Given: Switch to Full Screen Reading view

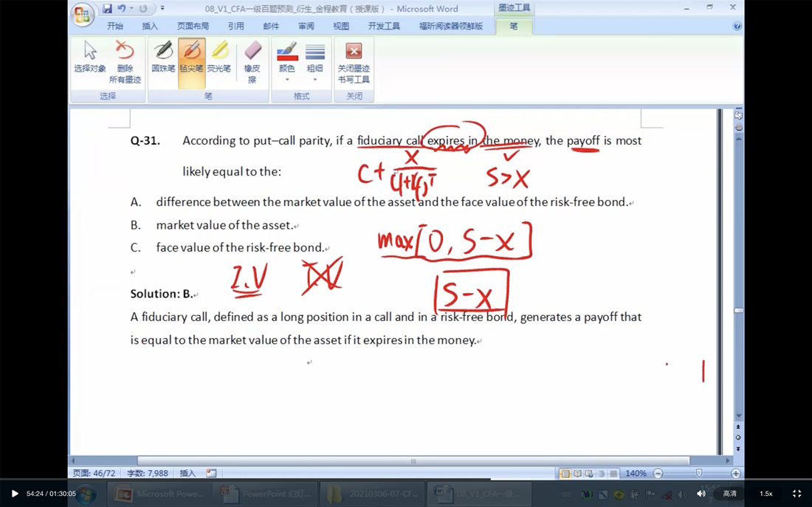Looking at the screenshot, I should click(577, 473).
